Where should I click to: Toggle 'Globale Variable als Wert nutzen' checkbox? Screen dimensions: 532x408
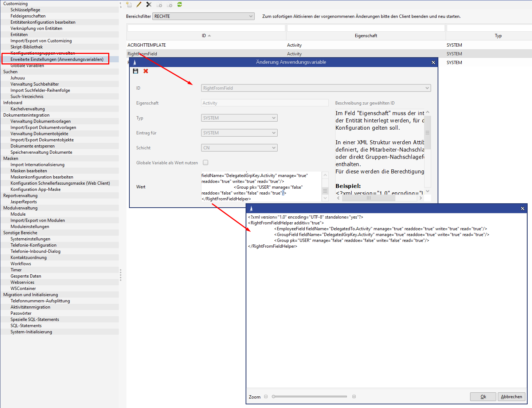206,163
